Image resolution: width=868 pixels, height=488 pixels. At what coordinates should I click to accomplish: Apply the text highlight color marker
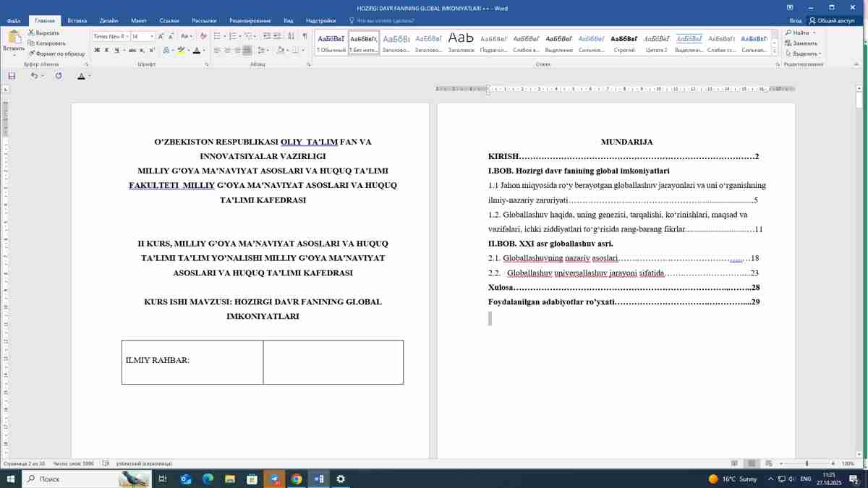[x=180, y=51]
